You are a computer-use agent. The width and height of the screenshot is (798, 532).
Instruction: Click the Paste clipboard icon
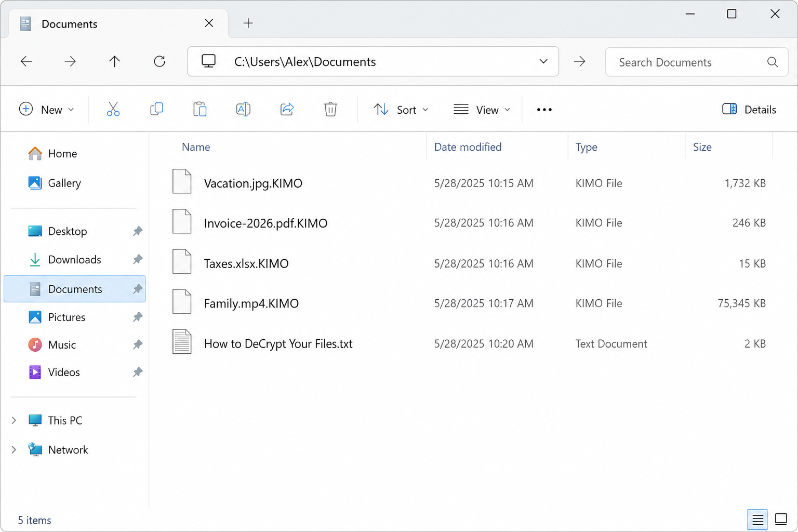tap(200, 109)
